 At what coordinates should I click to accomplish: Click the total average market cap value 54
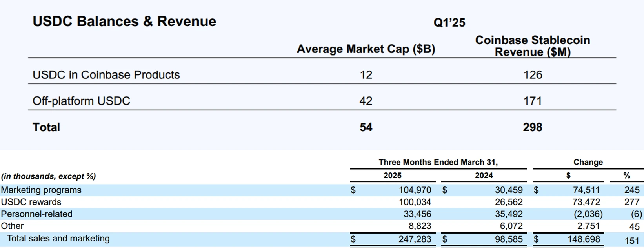coord(366,127)
